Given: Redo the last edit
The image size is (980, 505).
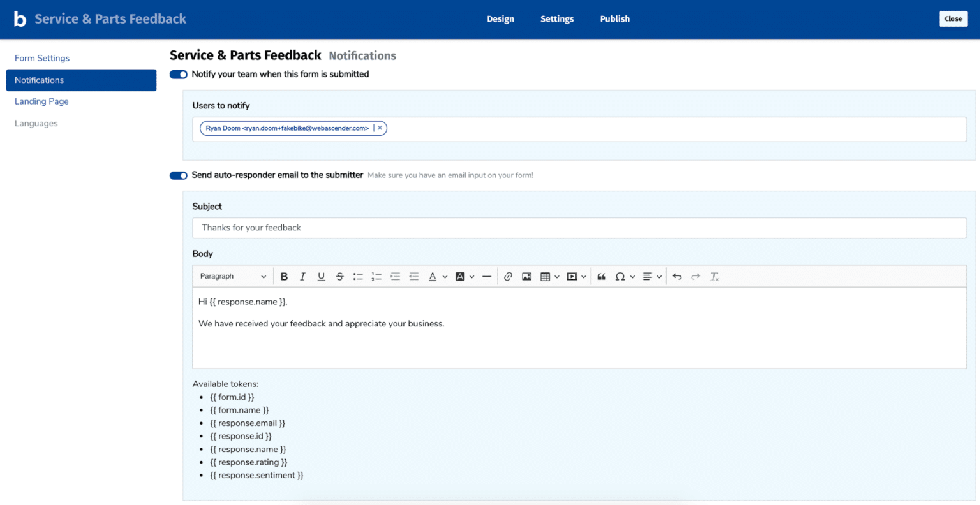Looking at the screenshot, I should (x=695, y=277).
